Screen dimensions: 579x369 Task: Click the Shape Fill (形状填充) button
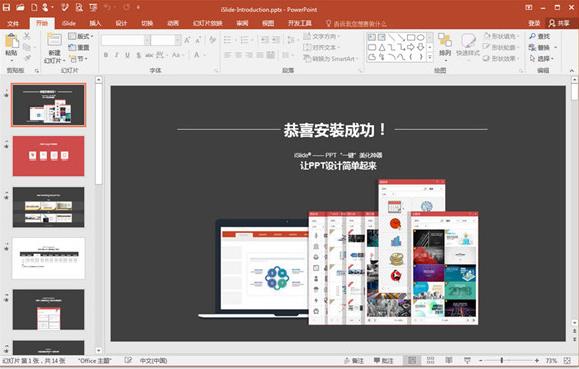501,36
